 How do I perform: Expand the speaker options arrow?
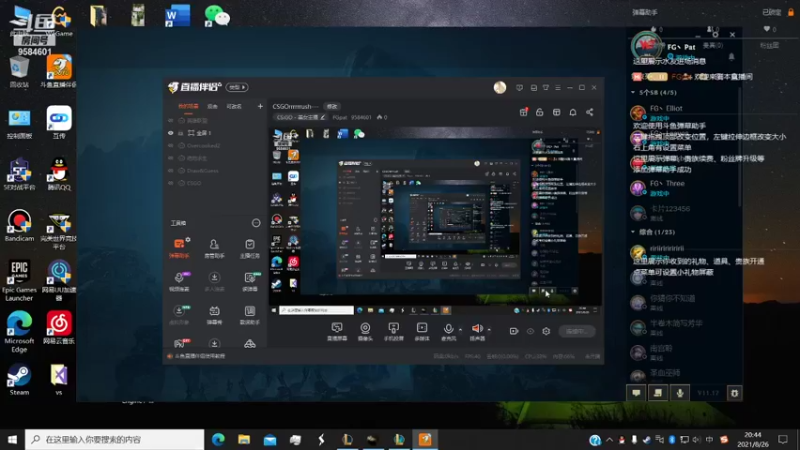coord(489,330)
